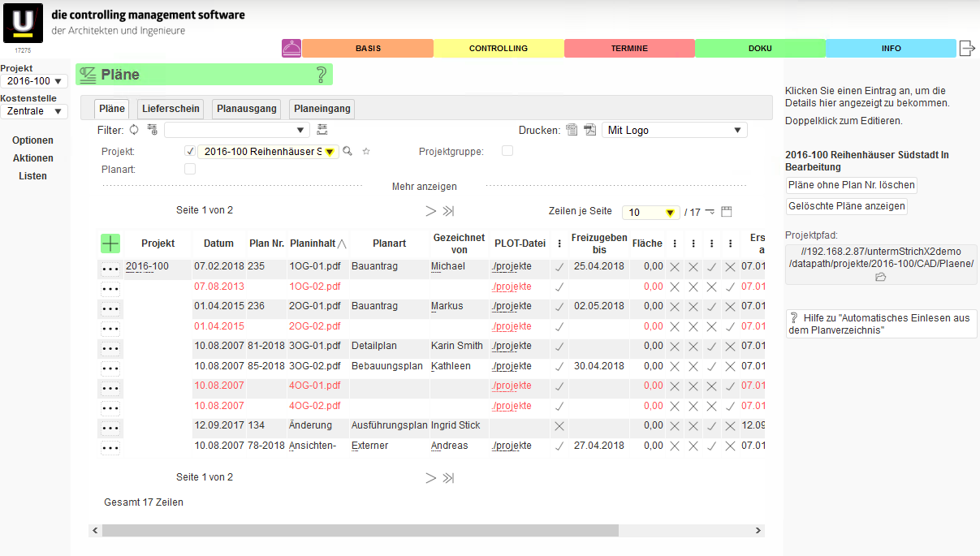Click the favorite star icon beside project filter
Image resolution: width=980 pixels, height=556 pixels.
[366, 151]
